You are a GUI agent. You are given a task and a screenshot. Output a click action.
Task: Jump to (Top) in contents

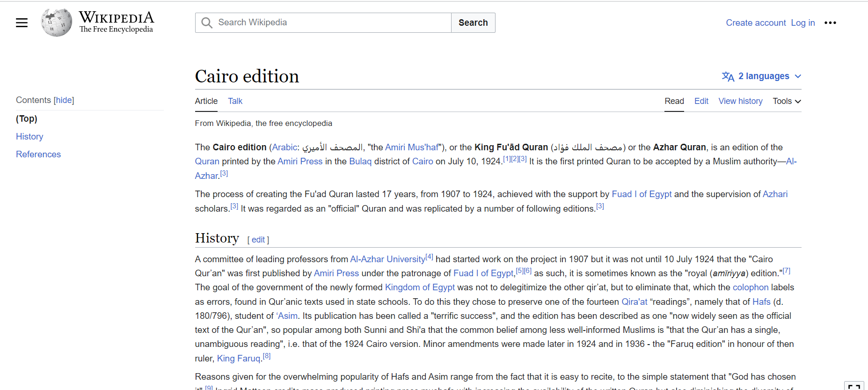(x=27, y=119)
